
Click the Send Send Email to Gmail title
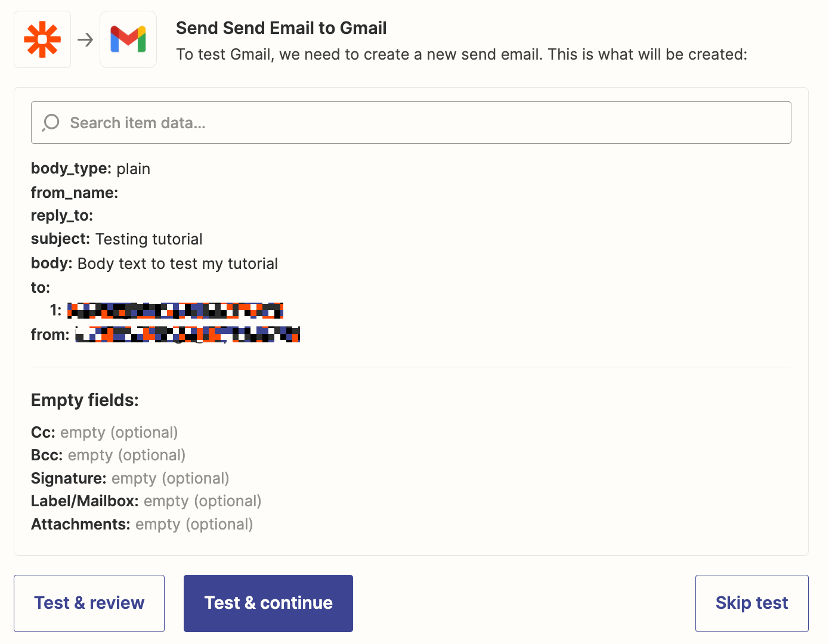coord(281,28)
